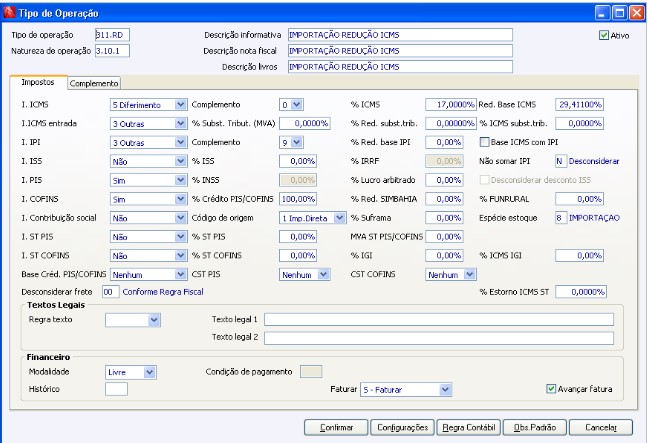Toggle the Ativo checkbox
The image size is (648, 443).
click(x=604, y=35)
